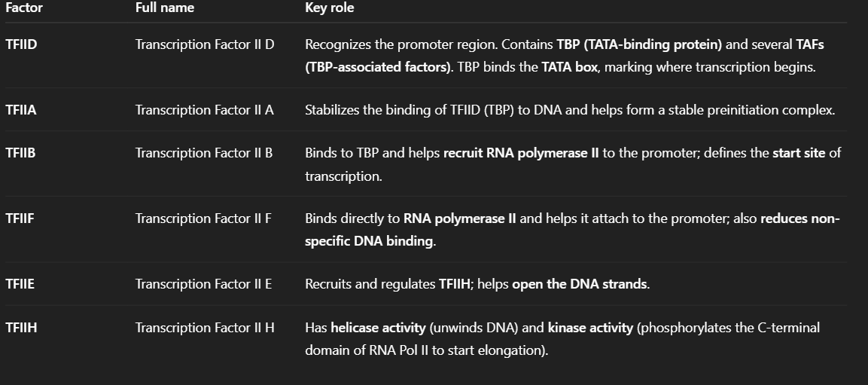The image size is (868, 385).
Task: Click Transcription Factor II E text
Action: tap(204, 283)
